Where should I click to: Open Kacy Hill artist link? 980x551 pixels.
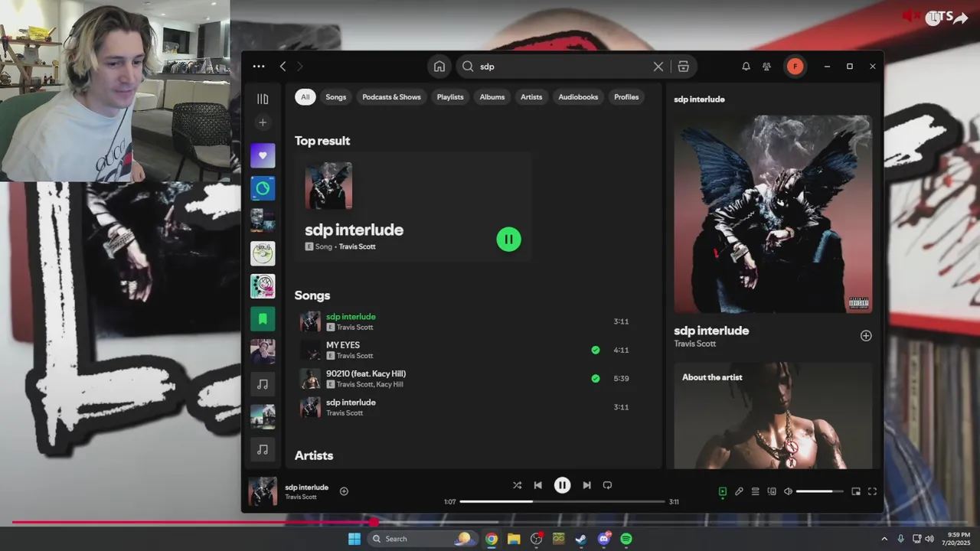click(x=390, y=384)
